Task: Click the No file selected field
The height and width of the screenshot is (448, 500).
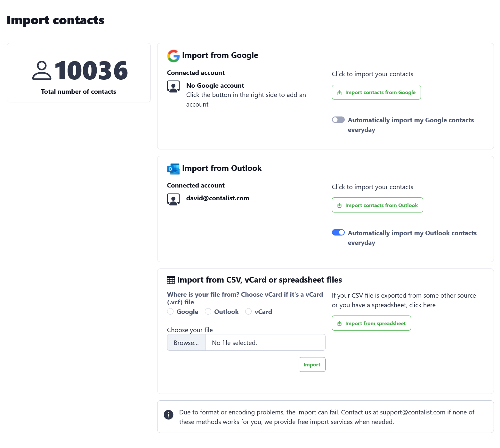Action: click(x=265, y=343)
